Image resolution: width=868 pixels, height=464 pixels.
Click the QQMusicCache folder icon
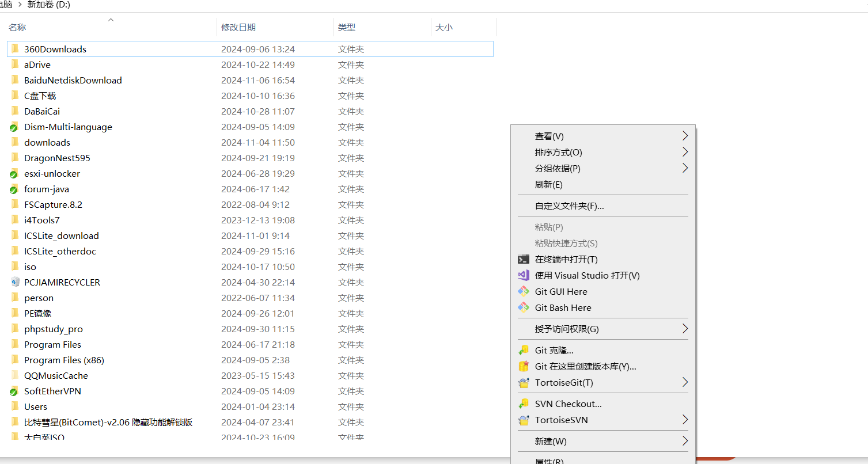15,375
